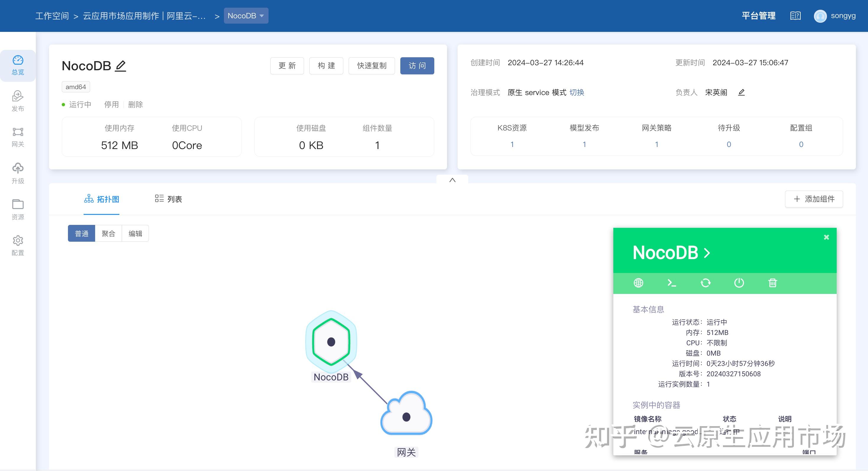Open the 资源 section in left sidebar

[x=17, y=209]
